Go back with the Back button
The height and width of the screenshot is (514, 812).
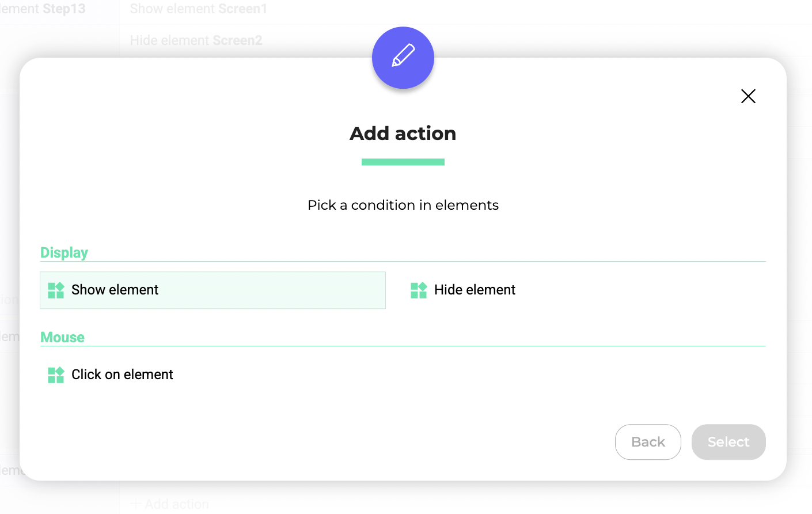pos(648,442)
